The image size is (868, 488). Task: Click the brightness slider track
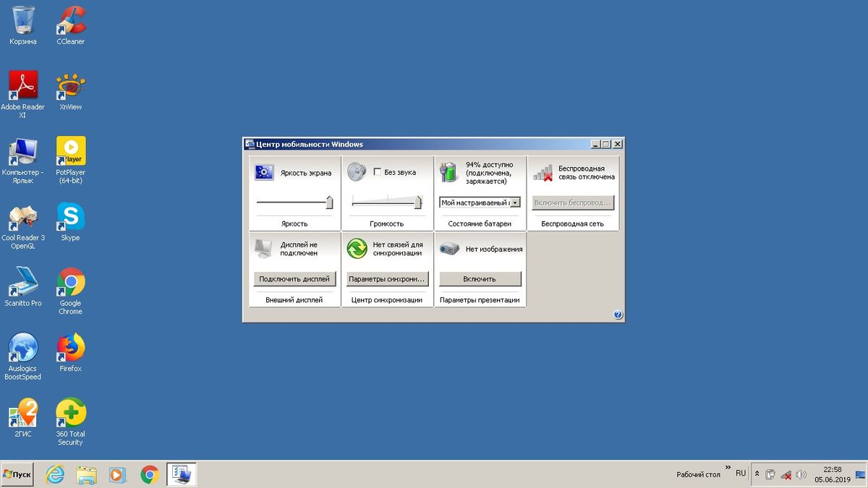point(293,203)
